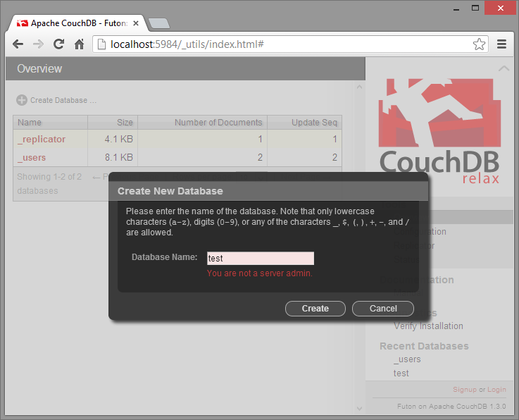Open the _users database row

(177, 157)
